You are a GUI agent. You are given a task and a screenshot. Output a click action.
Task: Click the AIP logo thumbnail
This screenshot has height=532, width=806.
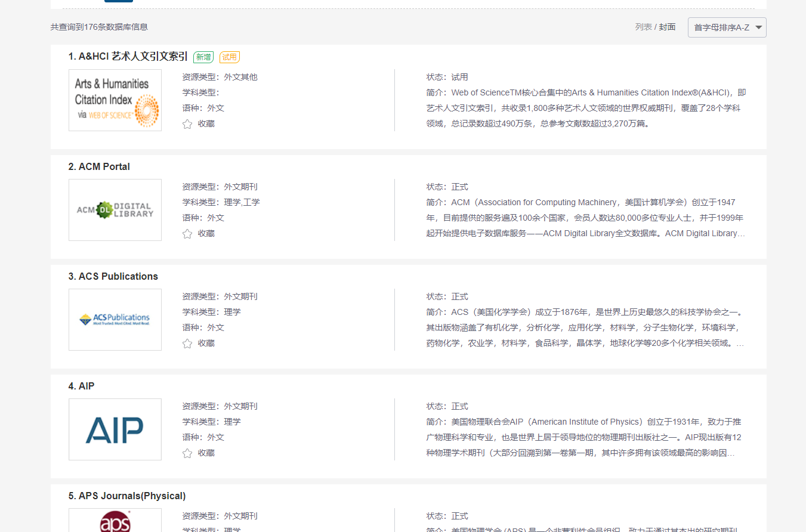coord(115,429)
